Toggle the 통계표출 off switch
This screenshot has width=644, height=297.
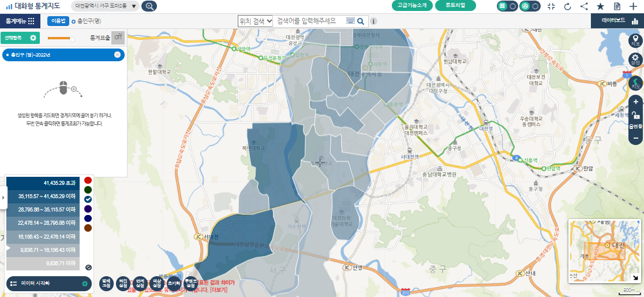[x=118, y=38]
